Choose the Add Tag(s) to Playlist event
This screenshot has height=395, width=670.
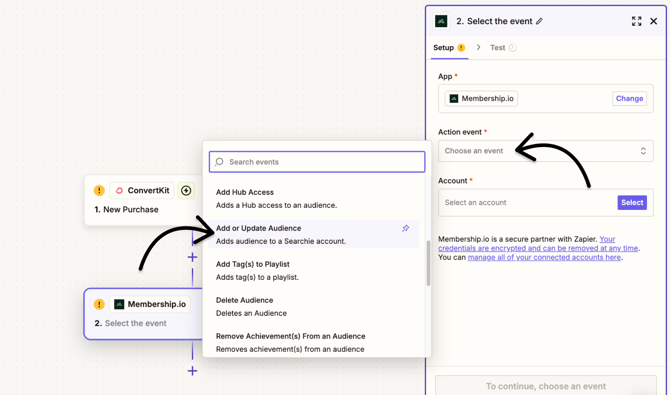coord(313,270)
